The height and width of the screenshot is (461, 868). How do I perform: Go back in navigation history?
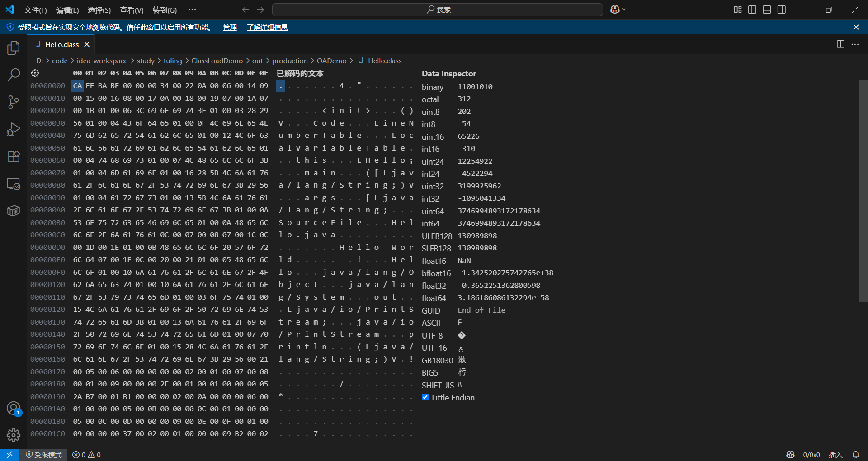click(245, 9)
